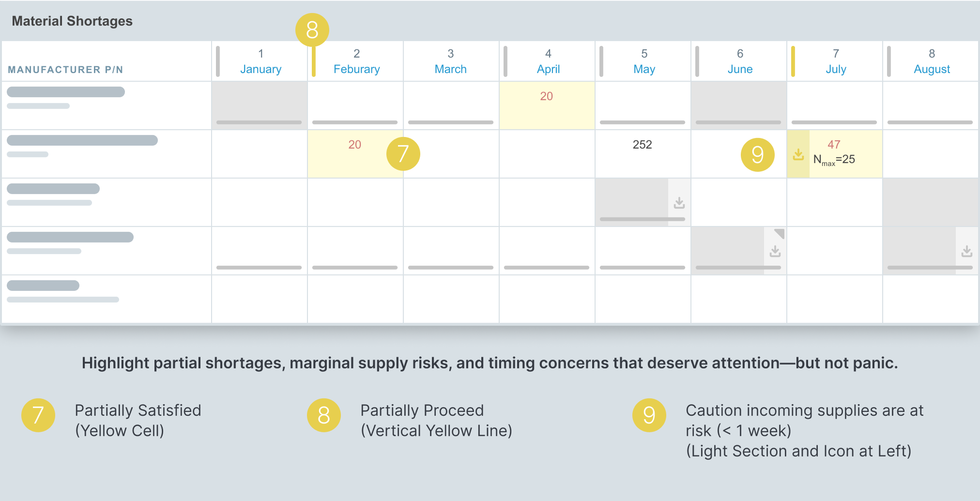Click the yellow download icon in July cell
The height and width of the screenshot is (501, 980).
point(798,154)
